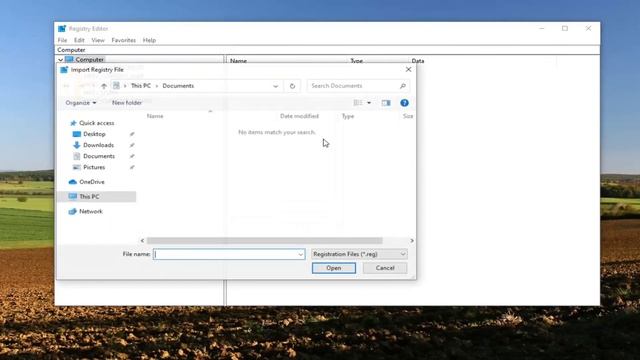
Task: Click the Documents file icon in sidebar
Action: (x=77, y=156)
